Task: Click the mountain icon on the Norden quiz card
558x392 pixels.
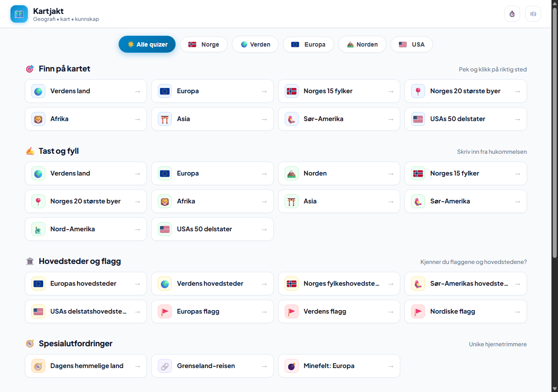Action: tap(292, 173)
